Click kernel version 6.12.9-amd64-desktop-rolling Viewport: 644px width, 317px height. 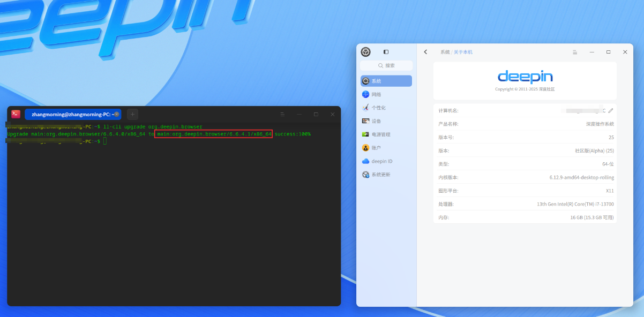pos(582,177)
